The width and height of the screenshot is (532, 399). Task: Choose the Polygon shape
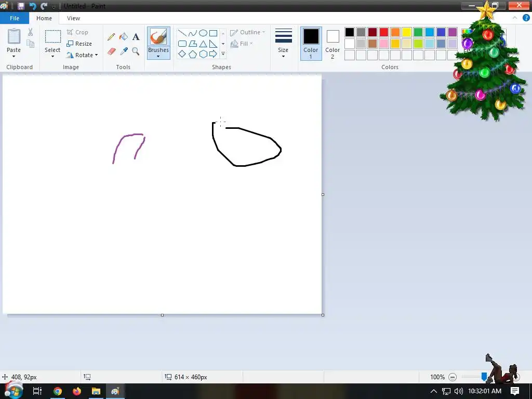pos(192,44)
